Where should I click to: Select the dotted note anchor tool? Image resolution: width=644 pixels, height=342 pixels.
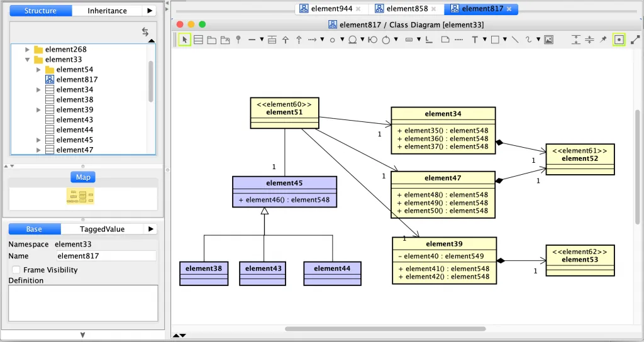coord(458,40)
